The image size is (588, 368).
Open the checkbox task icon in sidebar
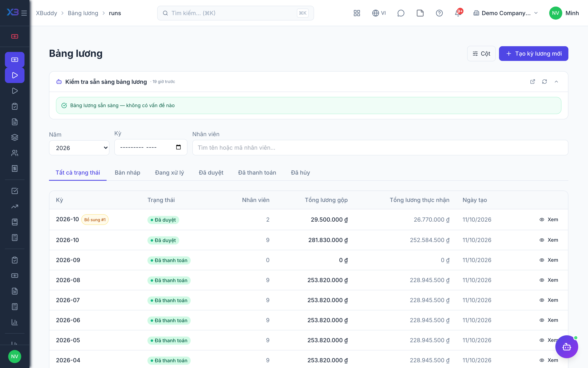14,191
